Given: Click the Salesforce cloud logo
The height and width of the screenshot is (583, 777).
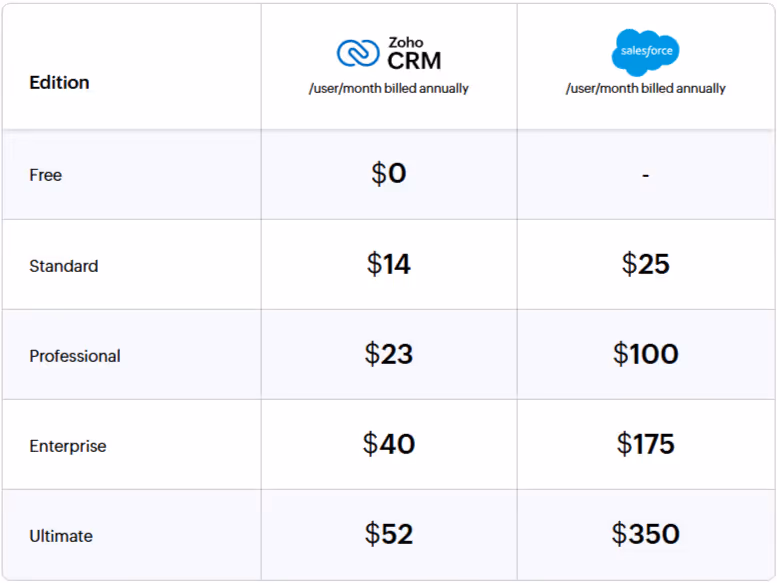Looking at the screenshot, I should [x=646, y=52].
